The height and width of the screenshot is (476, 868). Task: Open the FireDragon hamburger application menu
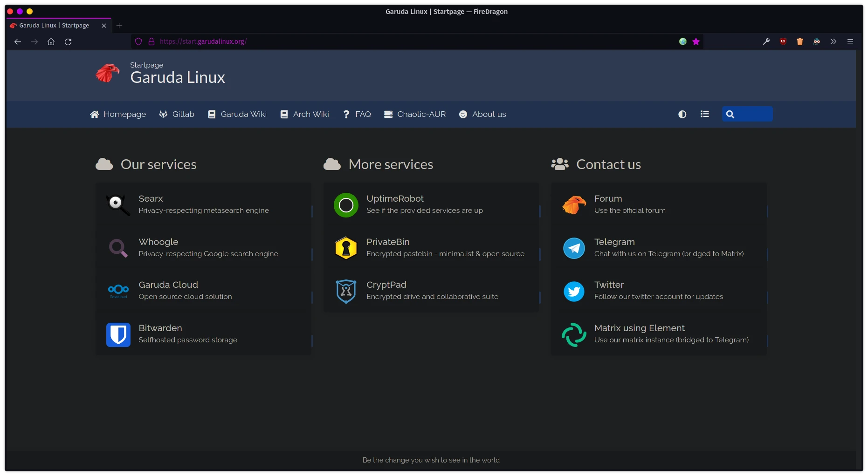pyautogui.click(x=850, y=41)
